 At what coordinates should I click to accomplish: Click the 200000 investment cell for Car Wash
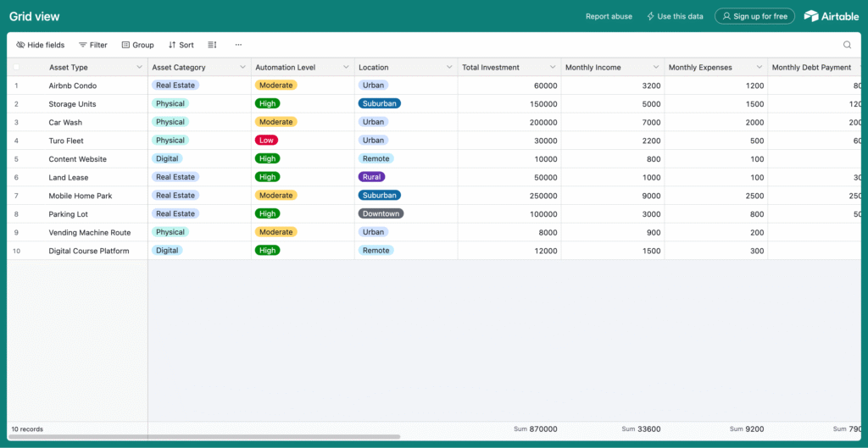pyautogui.click(x=509, y=122)
